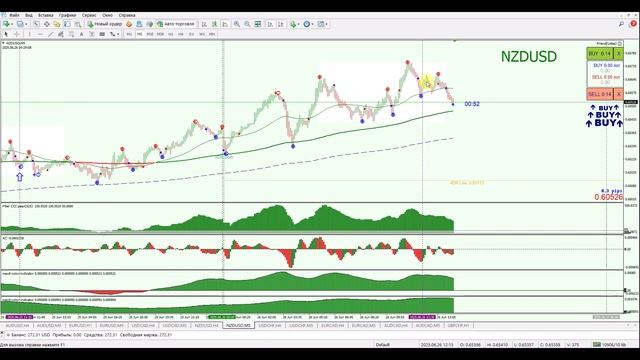Screen dimensions: 640x360
Task: Switch chart to candlesticks type
Action: coord(214,24)
